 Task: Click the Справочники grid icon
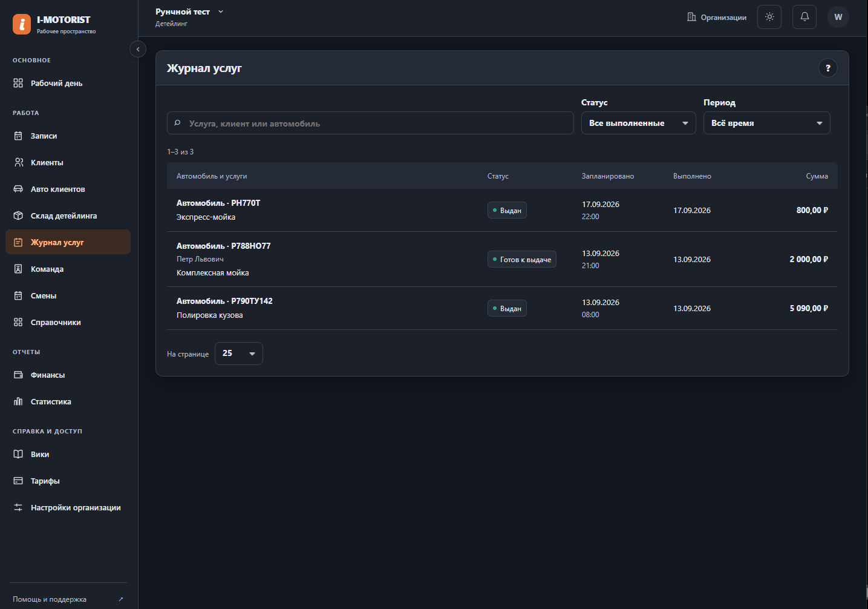pos(18,322)
